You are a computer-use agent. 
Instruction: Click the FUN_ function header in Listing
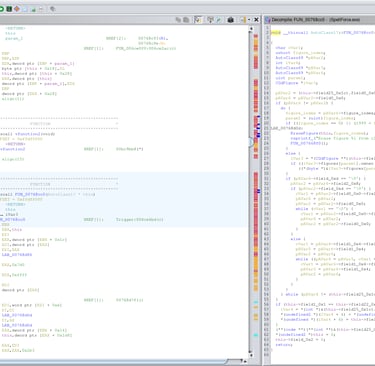[31, 194]
